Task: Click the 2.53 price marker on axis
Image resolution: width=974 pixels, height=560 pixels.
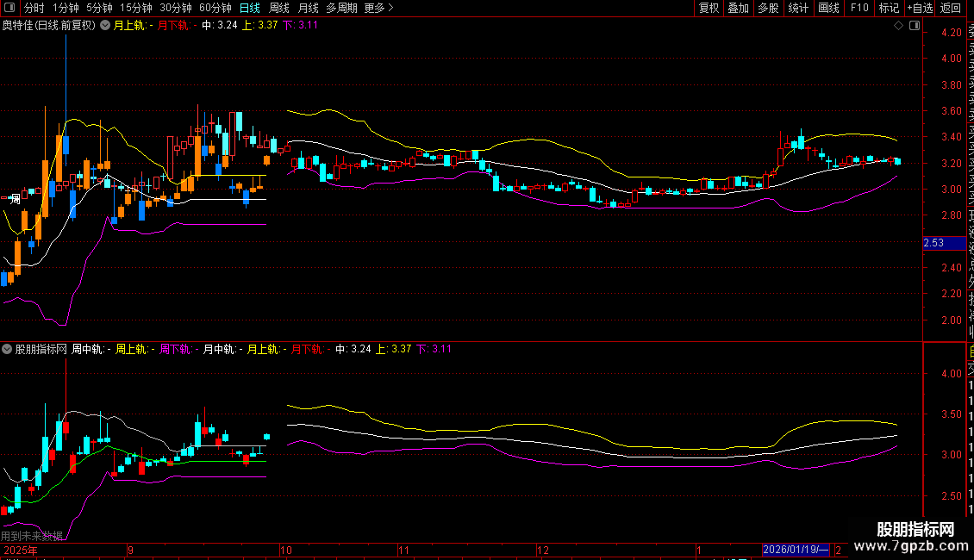Action: (944, 243)
